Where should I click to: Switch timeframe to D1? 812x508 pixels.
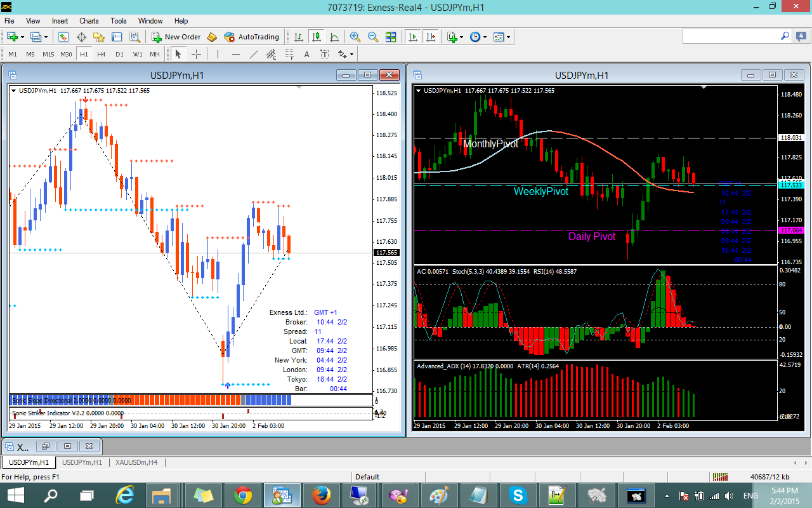(x=119, y=54)
